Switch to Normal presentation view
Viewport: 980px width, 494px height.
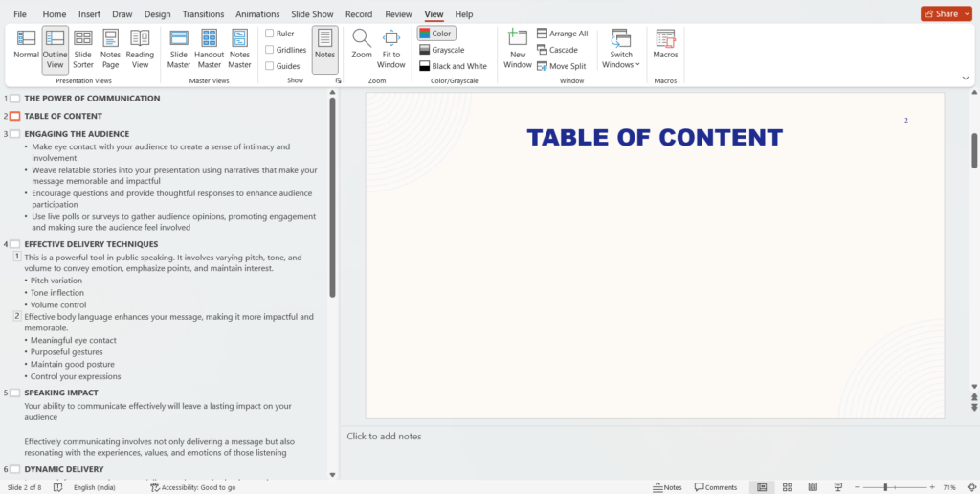pyautogui.click(x=26, y=46)
